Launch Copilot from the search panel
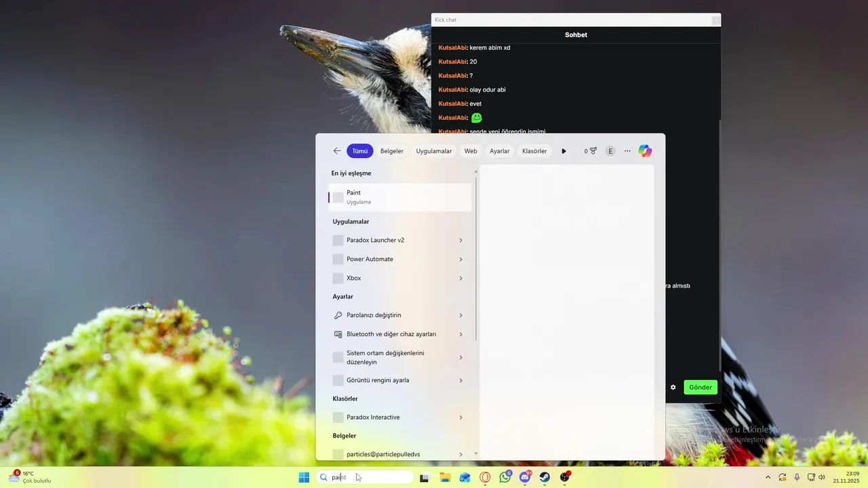The image size is (868, 488). point(645,151)
